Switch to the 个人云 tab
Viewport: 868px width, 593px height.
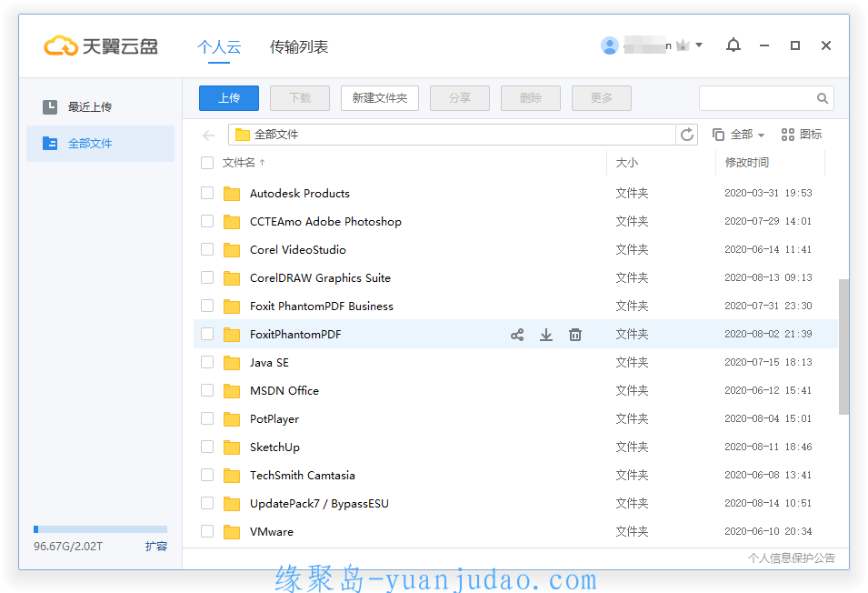(x=219, y=47)
